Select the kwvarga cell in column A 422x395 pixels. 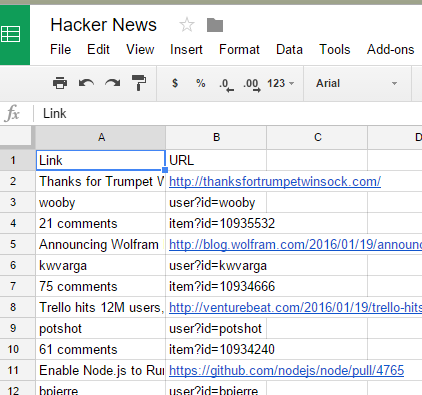100,266
